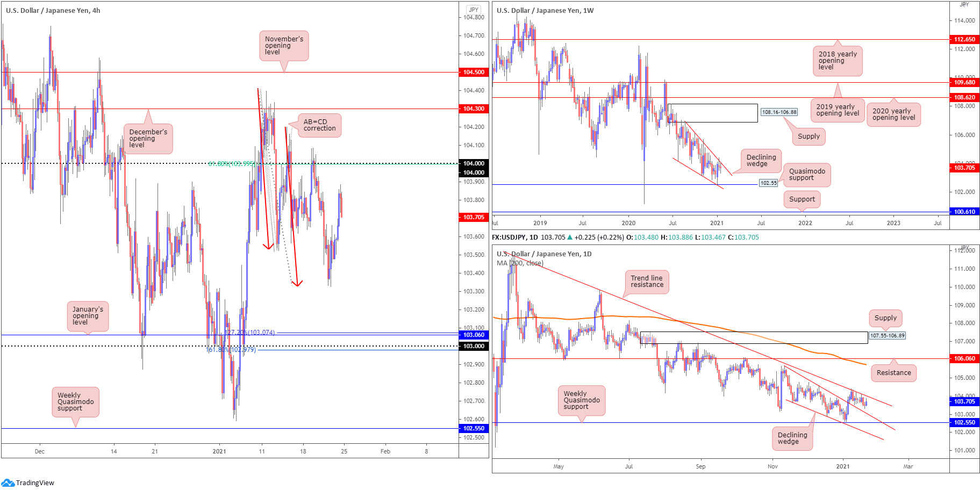This screenshot has height=490, width=980.
Task: Click the 2021 date on 4h time axis
Action: pyautogui.click(x=219, y=451)
